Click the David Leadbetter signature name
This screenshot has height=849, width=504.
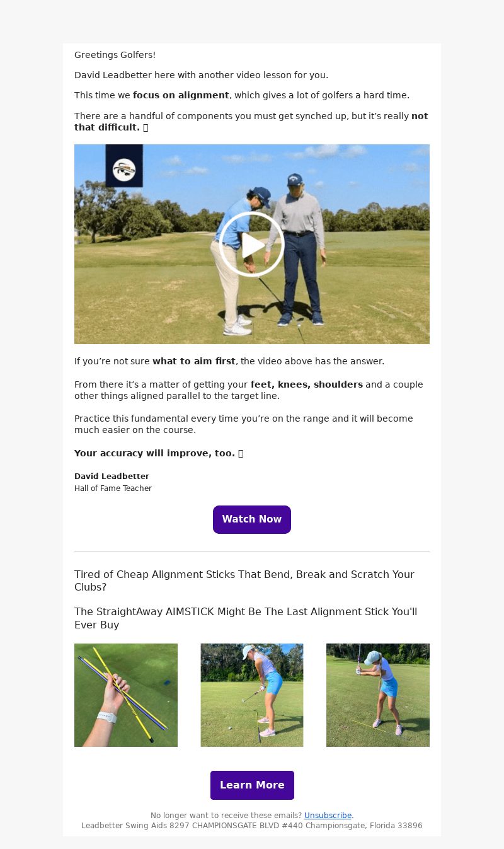tap(112, 476)
